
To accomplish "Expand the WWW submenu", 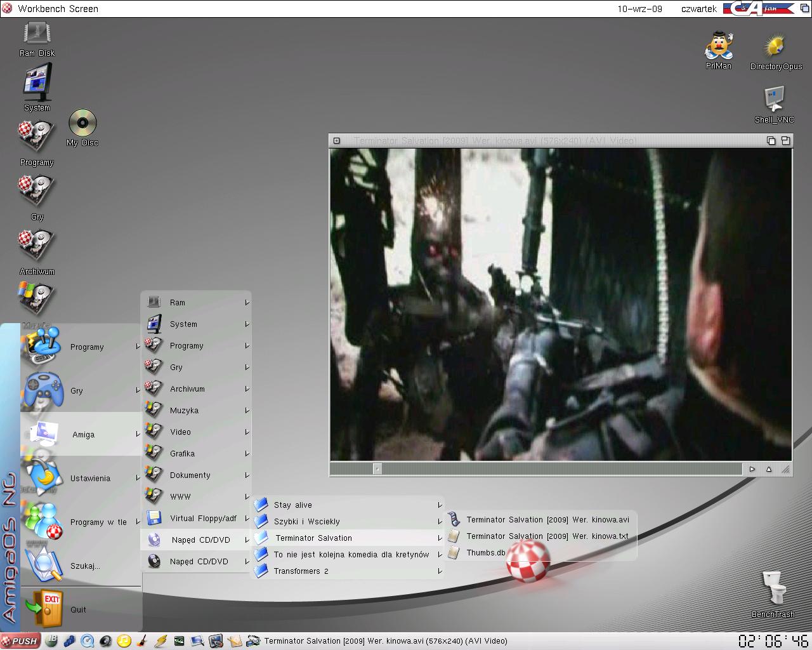I will pos(197,497).
